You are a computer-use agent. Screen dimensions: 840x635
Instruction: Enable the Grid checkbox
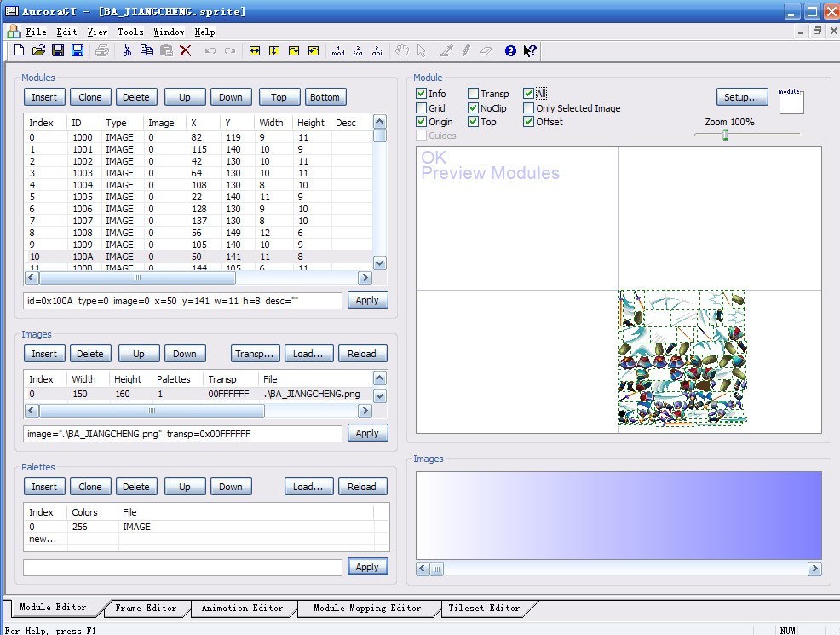pyautogui.click(x=421, y=108)
